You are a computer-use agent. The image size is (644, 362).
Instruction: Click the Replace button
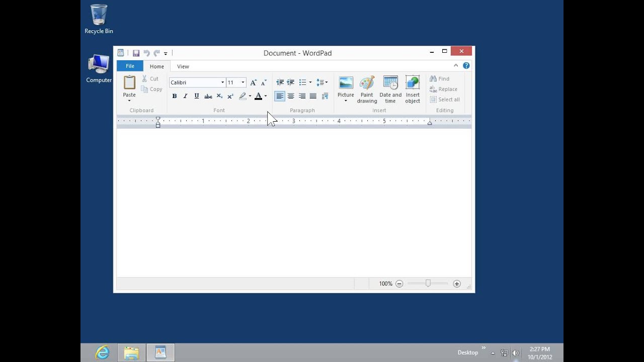443,89
